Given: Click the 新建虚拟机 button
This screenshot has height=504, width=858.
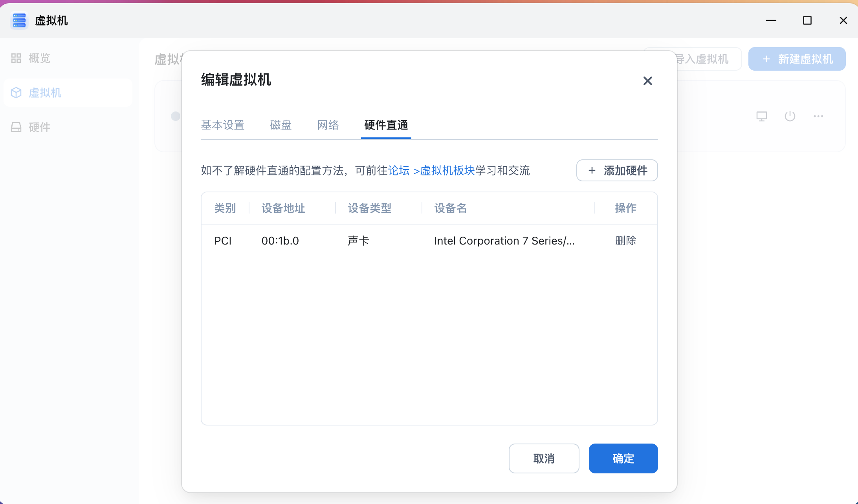Looking at the screenshot, I should (x=797, y=59).
